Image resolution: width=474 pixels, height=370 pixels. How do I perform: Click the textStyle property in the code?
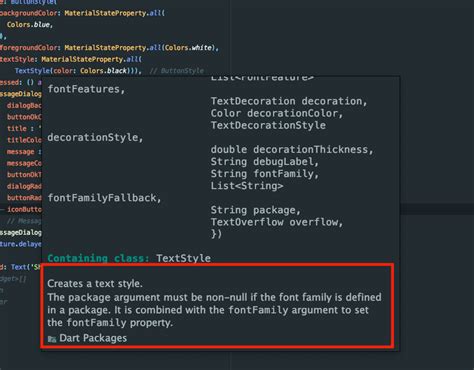click(x=18, y=59)
